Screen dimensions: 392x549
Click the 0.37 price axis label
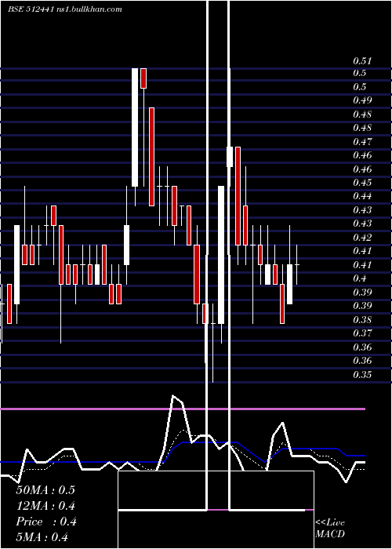362,333
